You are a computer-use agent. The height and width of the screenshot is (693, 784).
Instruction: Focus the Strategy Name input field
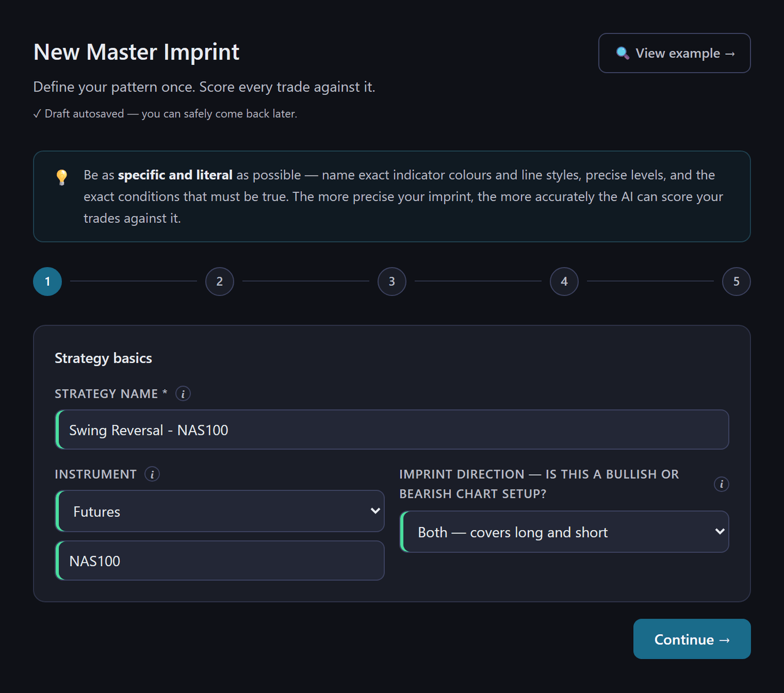point(392,430)
